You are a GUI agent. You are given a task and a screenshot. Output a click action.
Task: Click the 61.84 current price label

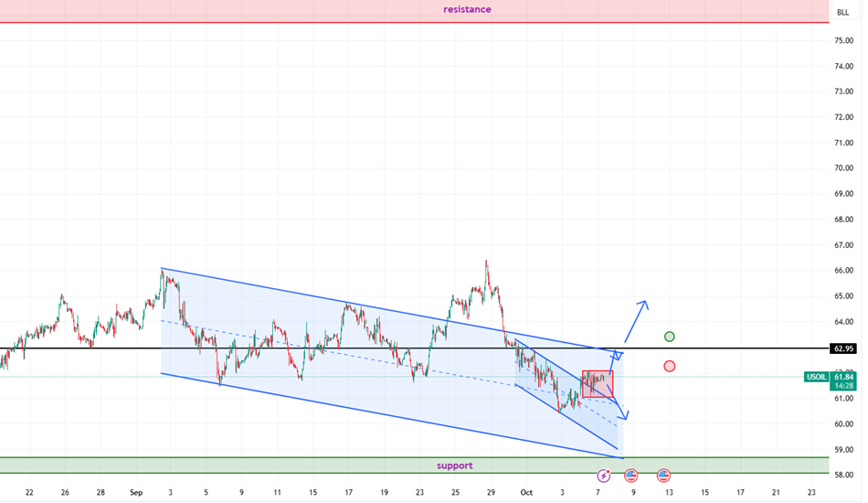(843, 377)
